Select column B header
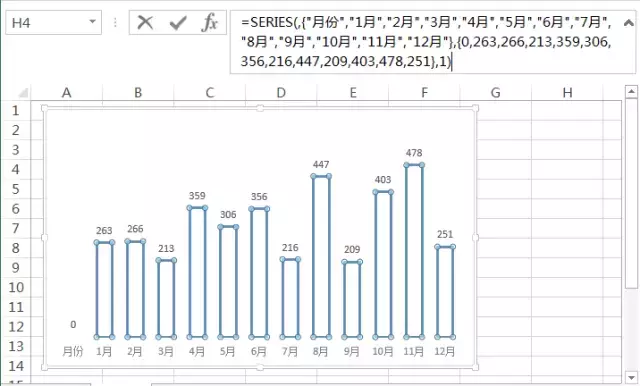 (x=138, y=93)
